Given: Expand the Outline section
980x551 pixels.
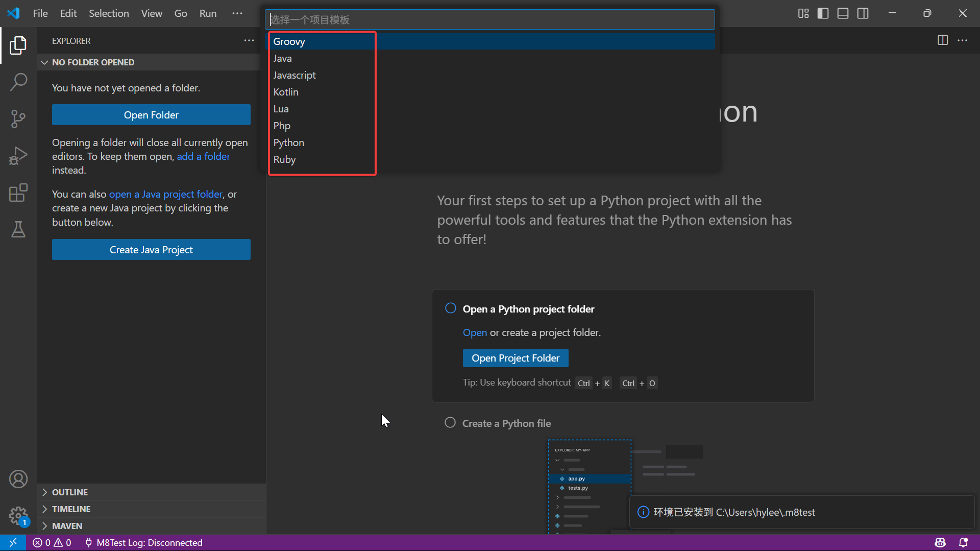Looking at the screenshot, I should click(151, 492).
